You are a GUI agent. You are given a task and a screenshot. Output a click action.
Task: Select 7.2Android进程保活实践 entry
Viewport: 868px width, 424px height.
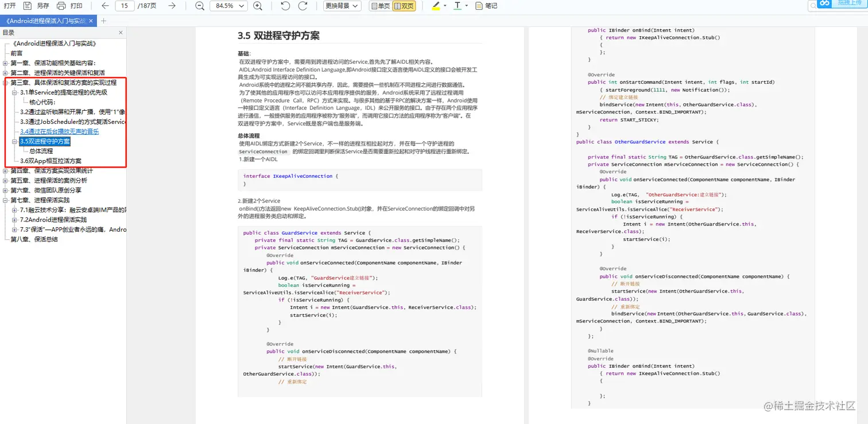pos(53,219)
